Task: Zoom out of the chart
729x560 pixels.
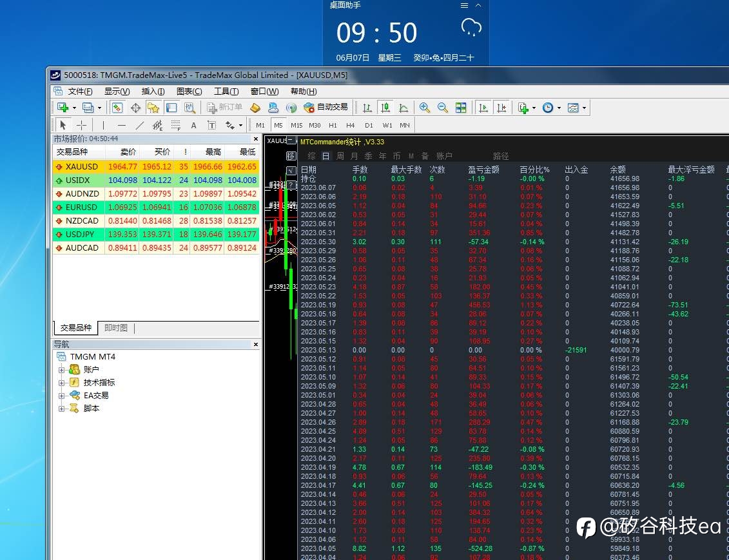Action: coord(443,108)
